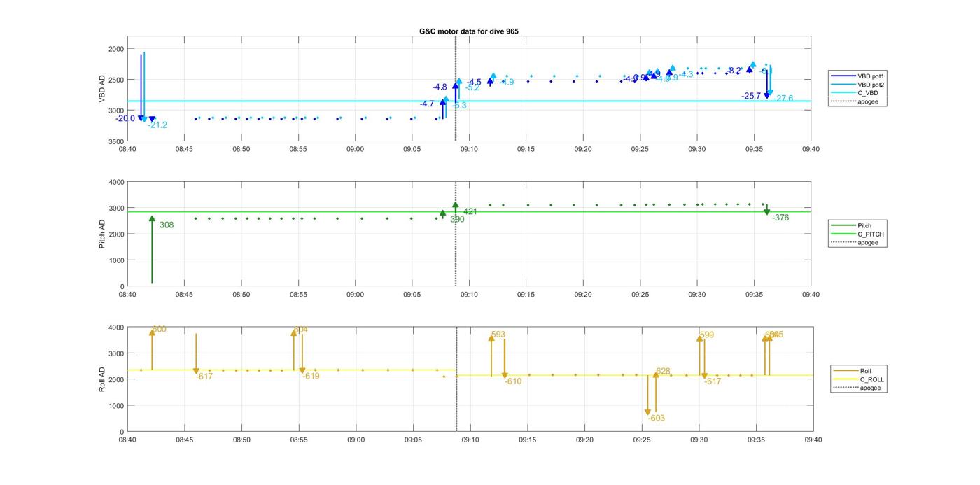Viewport: 980px width, 485px height.
Task: Click the -27.6 annotation in the VBD plot
Action: 783,98
